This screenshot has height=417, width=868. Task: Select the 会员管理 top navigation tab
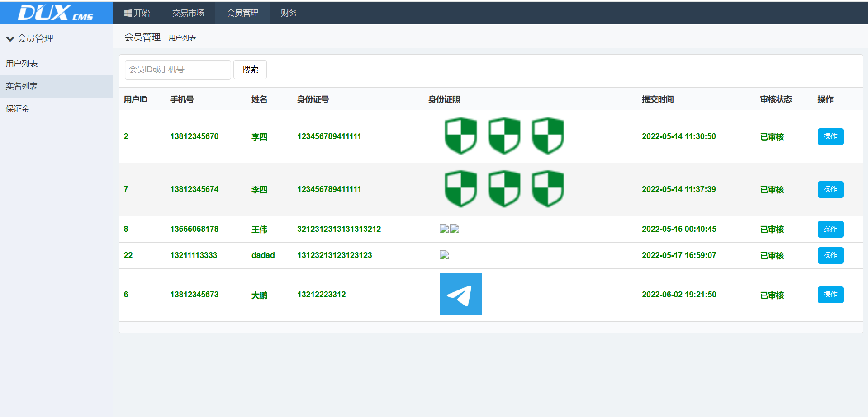pyautogui.click(x=242, y=13)
